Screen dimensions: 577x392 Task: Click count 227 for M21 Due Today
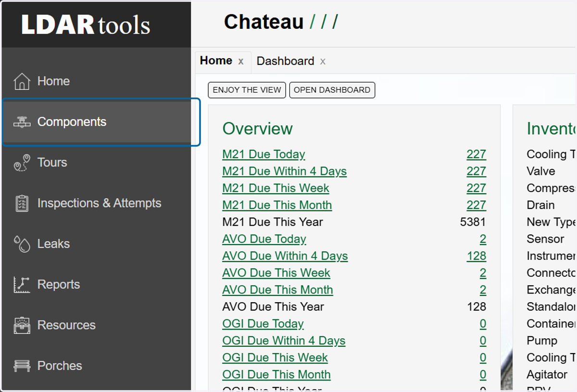tap(476, 154)
